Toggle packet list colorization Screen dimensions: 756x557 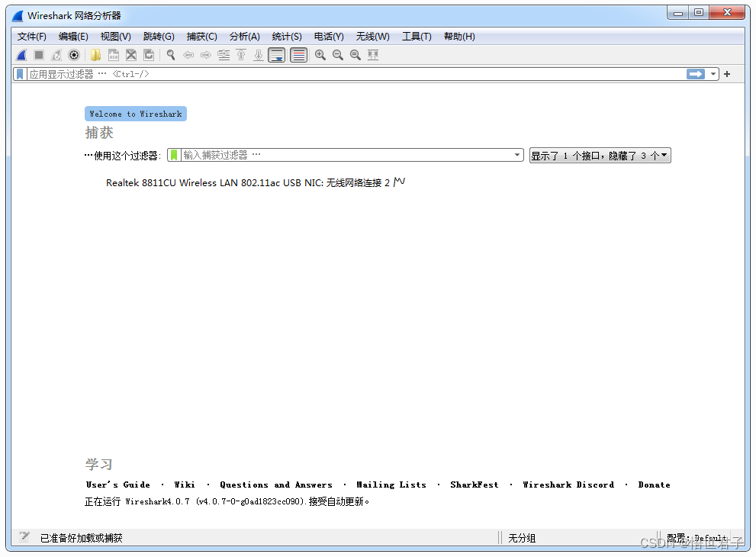[x=299, y=55]
